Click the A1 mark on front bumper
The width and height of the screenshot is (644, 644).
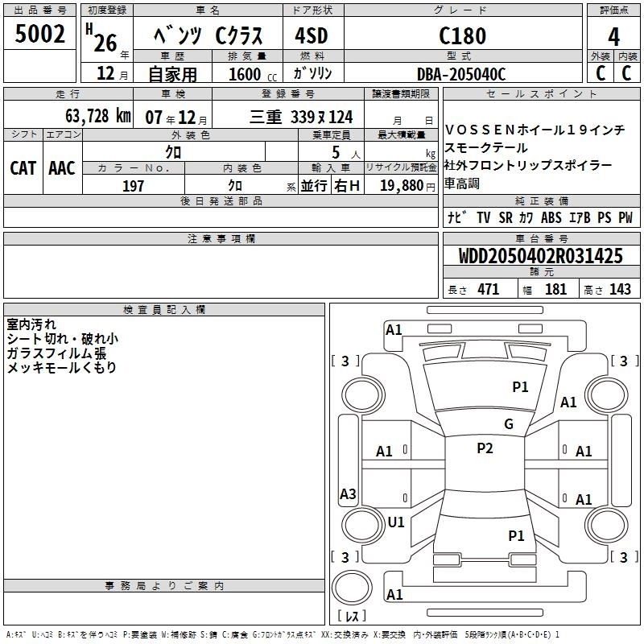[394, 330]
